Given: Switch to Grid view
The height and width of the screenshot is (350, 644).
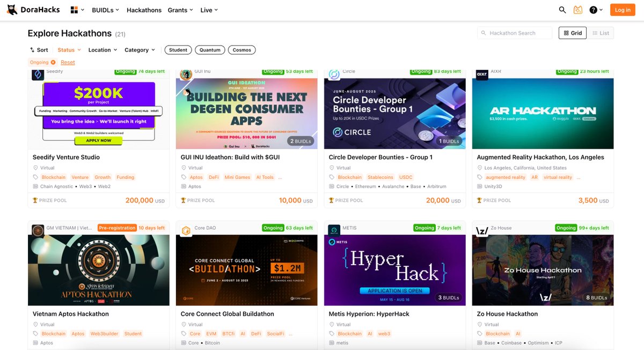Looking at the screenshot, I should point(572,33).
